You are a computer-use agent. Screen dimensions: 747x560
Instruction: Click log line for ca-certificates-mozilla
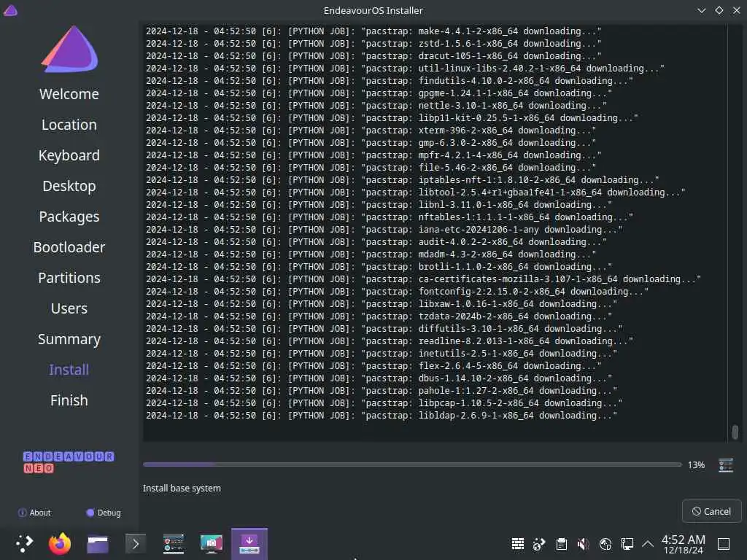424,279
